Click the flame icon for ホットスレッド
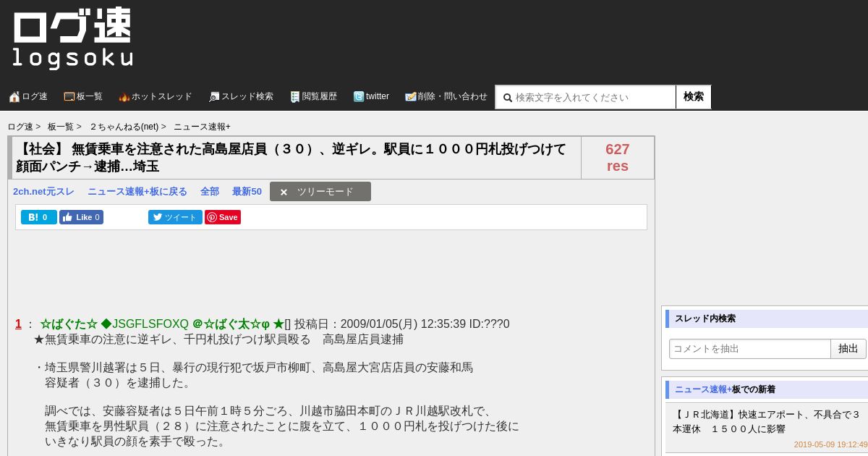This screenshot has height=456, width=868. pyautogui.click(x=124, y=97)
